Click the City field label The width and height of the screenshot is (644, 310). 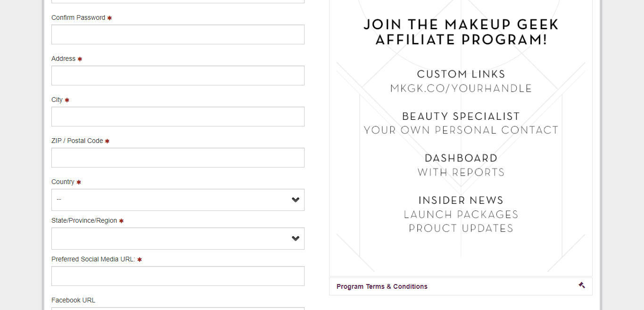pos(57,100)
